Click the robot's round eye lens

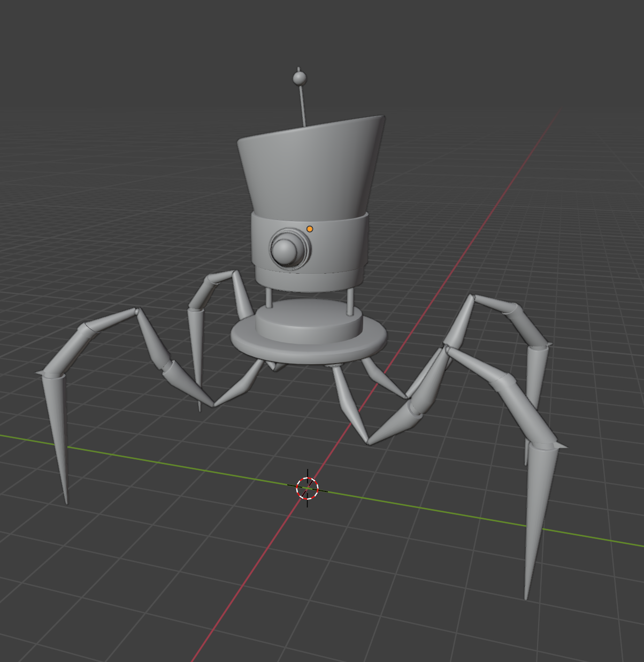[x=285, y=250]
